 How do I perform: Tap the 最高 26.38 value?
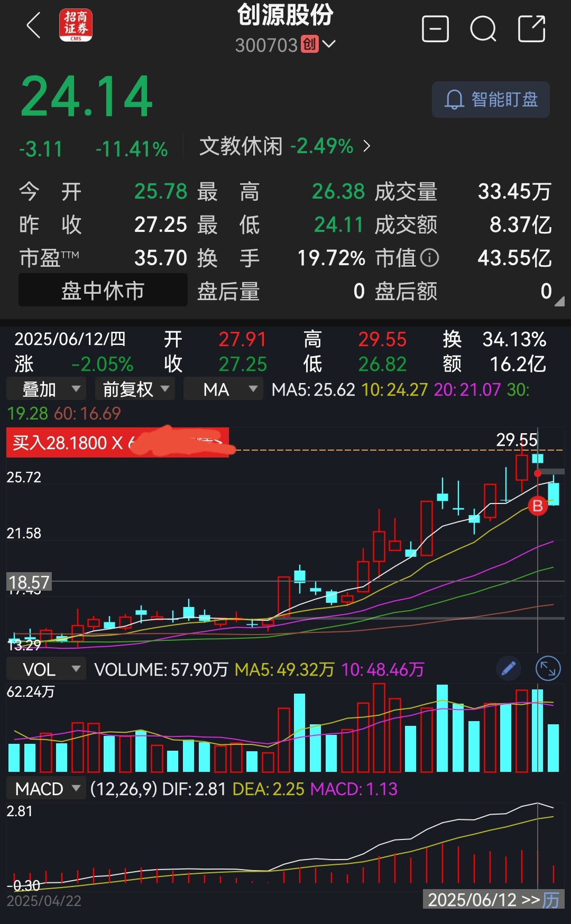[x=338, y=191]
